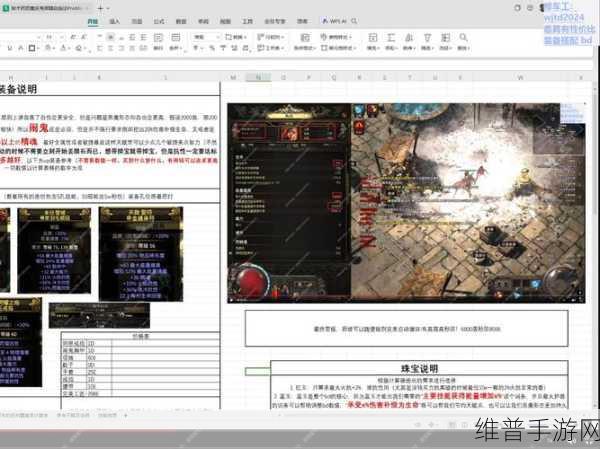Viewport: 600px width, 449px height.
Task: Click the search magnifier beside WPS AI
Action: pos(354,21)
